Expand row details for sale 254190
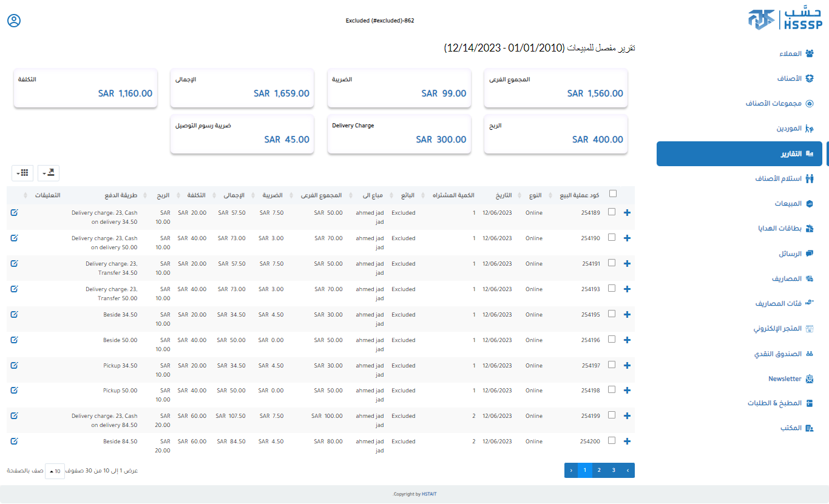This screenshot has width=829, height=504. (x=628, y=238)
